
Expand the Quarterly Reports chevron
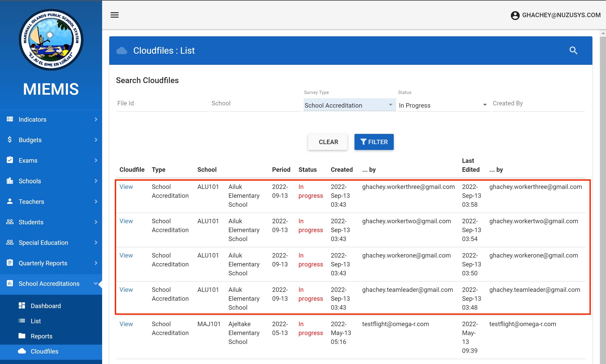point(96,263)
